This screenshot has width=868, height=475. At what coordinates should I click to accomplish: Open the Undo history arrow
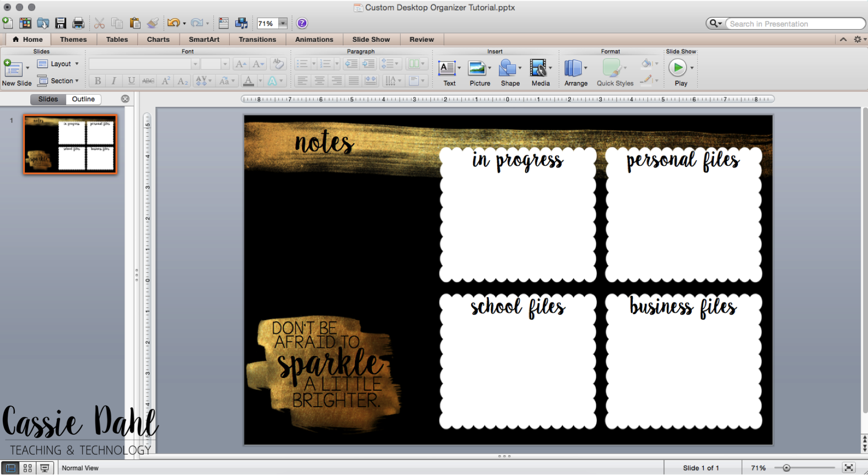[x=184, y=24]
